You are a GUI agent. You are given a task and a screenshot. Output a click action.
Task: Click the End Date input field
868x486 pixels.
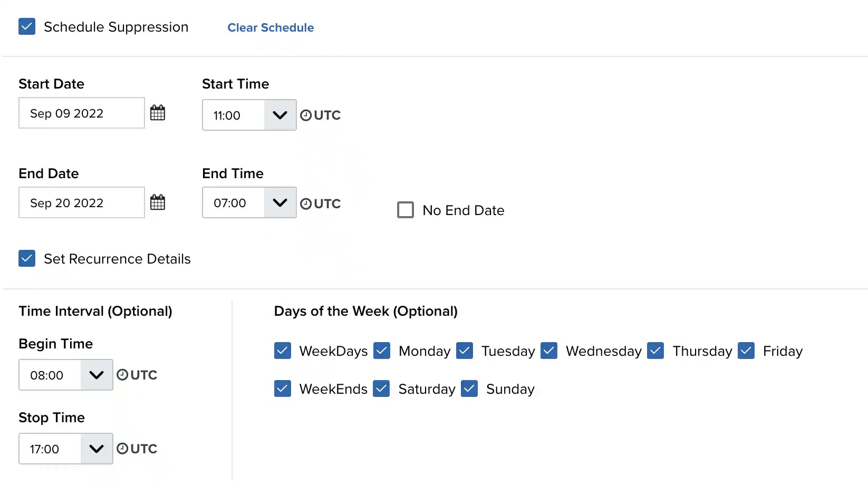coord(82,202)
